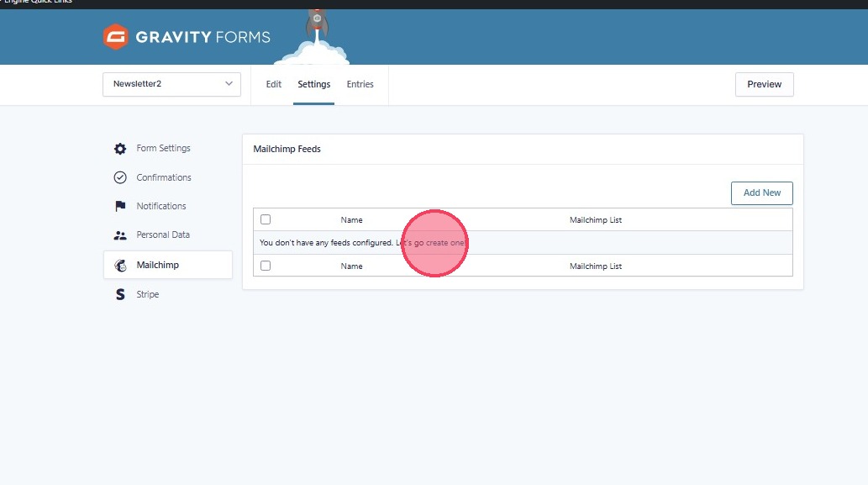Switch to the Entries tab

point(360,84)
